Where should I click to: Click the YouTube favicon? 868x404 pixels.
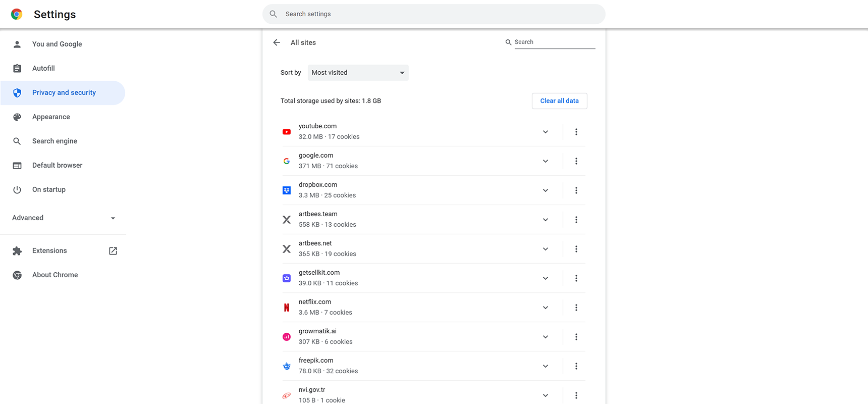[x=287, y=132]
